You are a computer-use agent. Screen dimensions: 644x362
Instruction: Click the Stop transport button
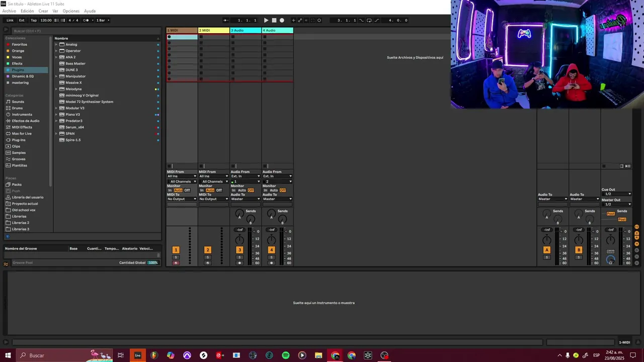coord(274,20)
